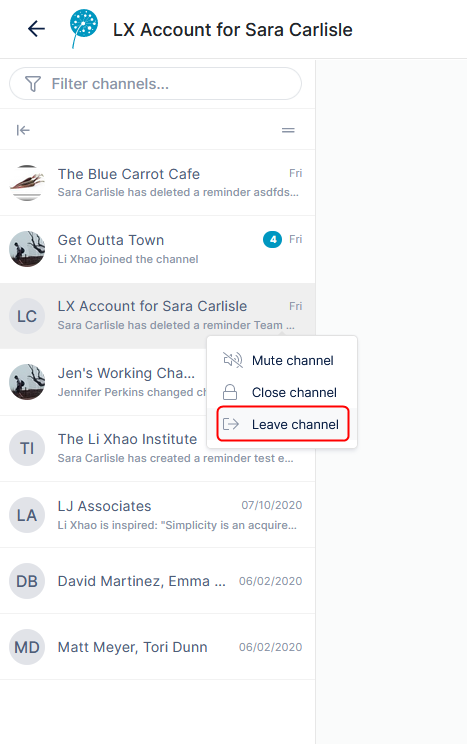Screen dimensions: 467x744
Task: Open The Blue Carrot Cafe channel
Action: (157, 183)
